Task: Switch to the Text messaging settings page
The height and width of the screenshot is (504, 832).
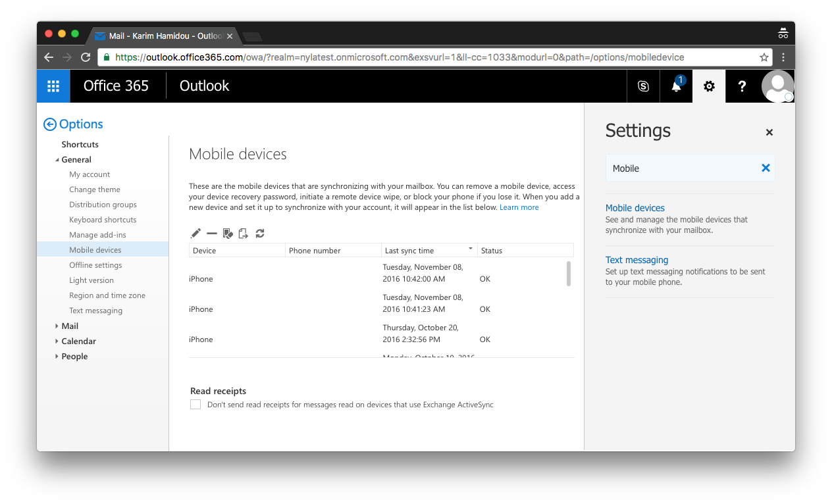Action: [637, 260]
